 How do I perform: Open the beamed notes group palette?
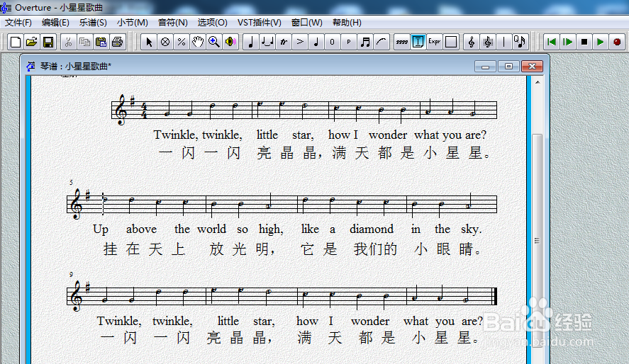(x=365, y=42)
